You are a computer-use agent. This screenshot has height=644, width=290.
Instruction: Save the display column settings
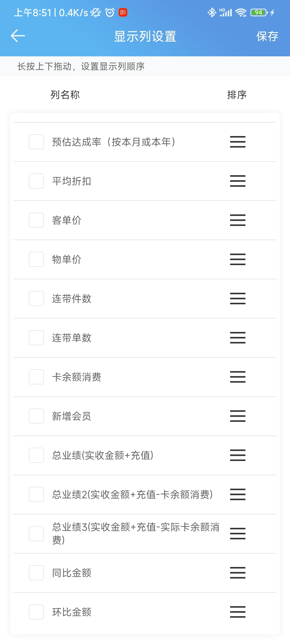point(267,36)
